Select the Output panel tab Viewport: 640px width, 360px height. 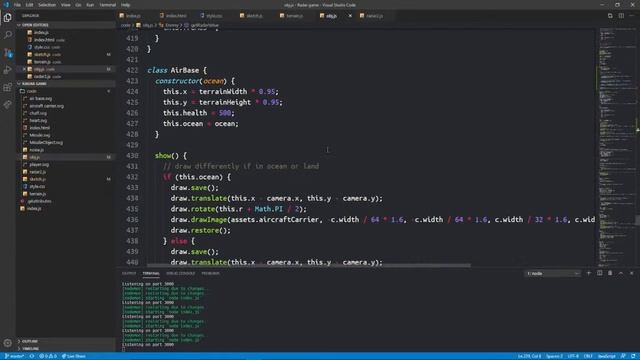pos(129,273)
